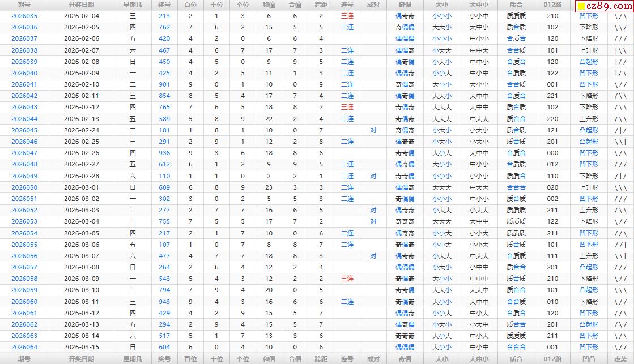Select winning number 477 in row 2026056
The width and height of the screenshot is (634, 364).
(x=164, y=256)
